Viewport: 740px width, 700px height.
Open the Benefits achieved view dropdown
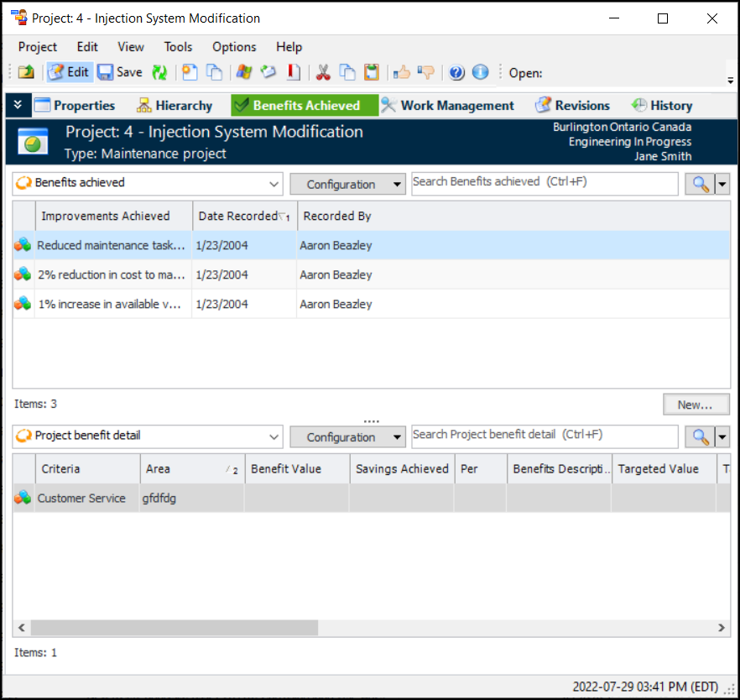pyautogui.click(x=274, y=184)
